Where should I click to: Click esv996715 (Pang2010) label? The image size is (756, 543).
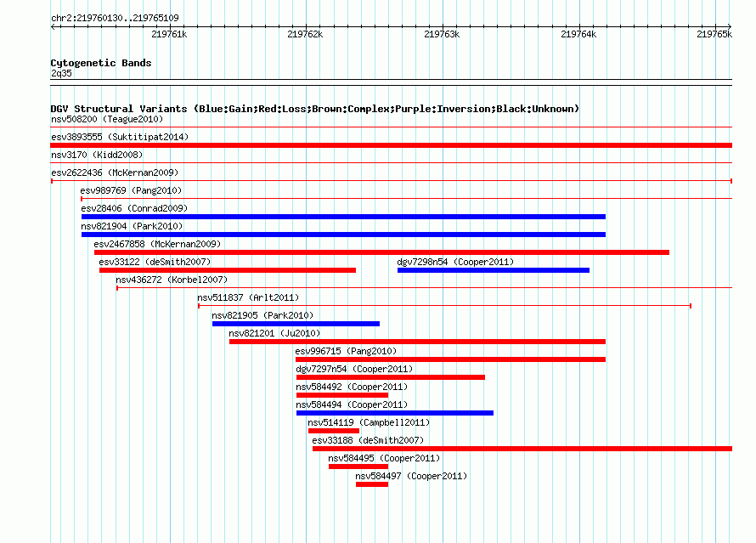[x=346, y=351]
